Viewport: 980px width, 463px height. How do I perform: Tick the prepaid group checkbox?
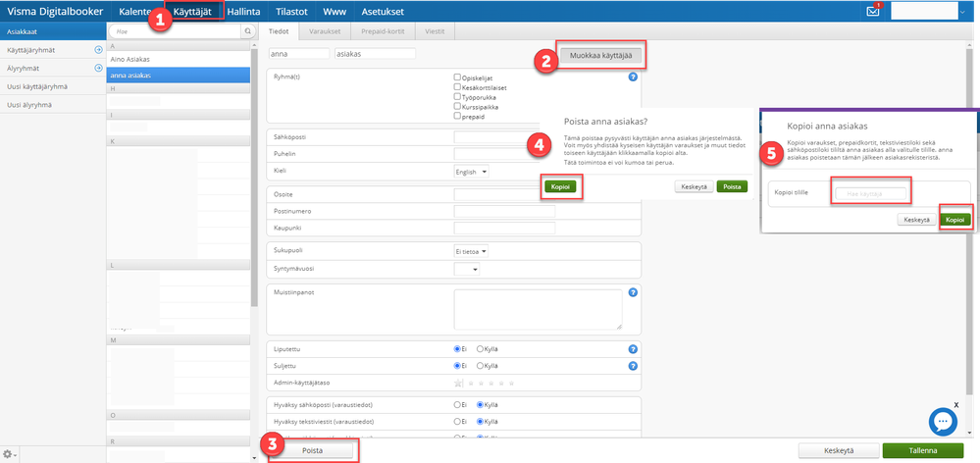[457, 116]
